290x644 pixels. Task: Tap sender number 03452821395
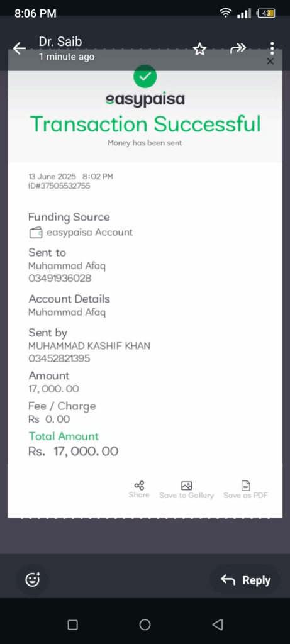point(59,358)
